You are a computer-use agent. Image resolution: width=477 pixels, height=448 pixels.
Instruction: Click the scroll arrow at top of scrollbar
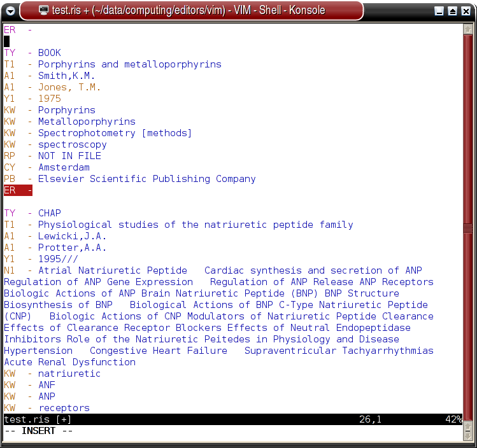click(x=469, y=29)
